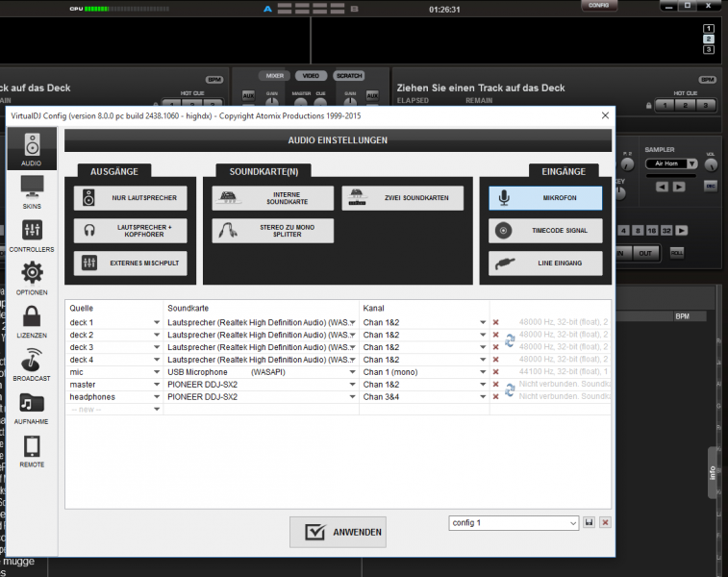Open USB Microphone soundcard dropdown

(x=352, y=372)
